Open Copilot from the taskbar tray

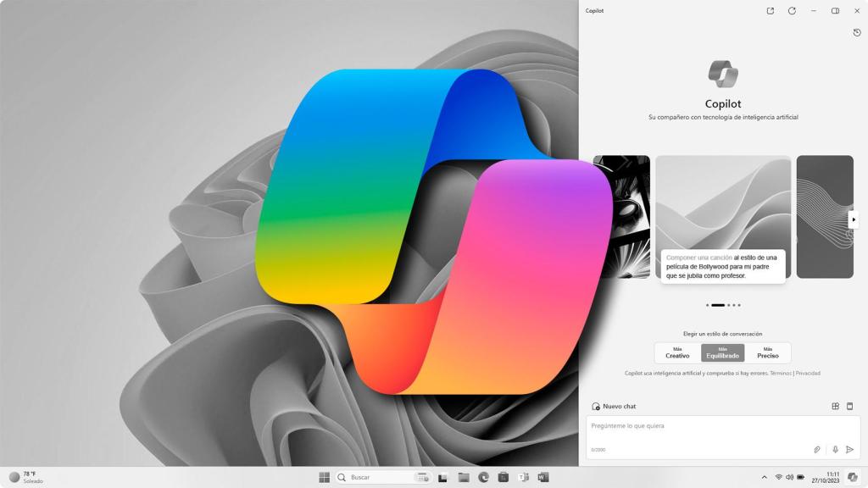coord(851,476)
